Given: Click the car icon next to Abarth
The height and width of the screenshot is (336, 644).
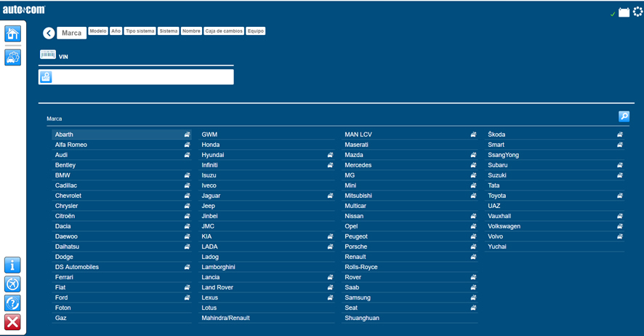Looking at the screenshot, I should (187, 135).
